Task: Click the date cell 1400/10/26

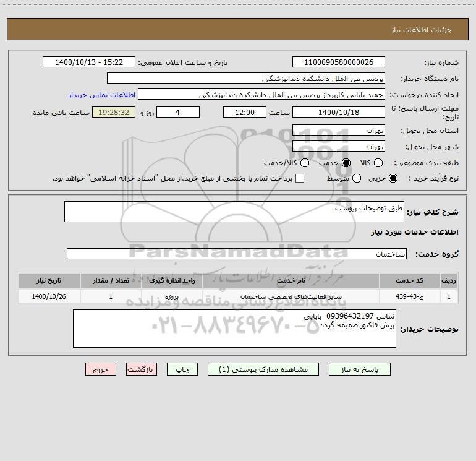Action: (x=49, y=296)
